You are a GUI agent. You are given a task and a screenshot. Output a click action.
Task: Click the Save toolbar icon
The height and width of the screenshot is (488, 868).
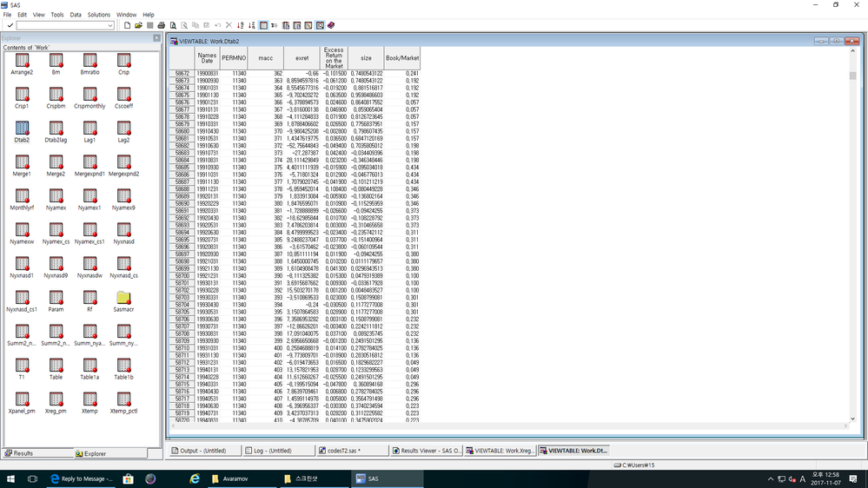point(150,25)
